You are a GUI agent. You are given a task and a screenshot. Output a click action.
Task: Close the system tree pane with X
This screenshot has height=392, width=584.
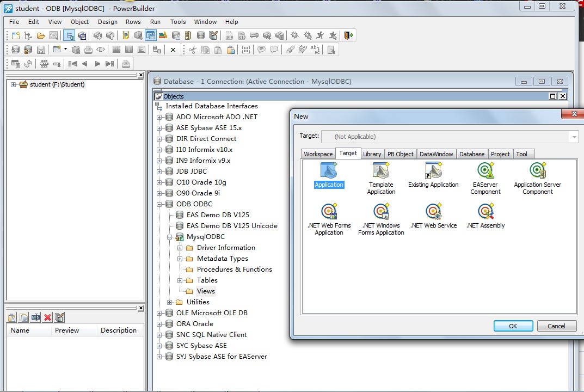pyautogui.click(x=141, y=75)
